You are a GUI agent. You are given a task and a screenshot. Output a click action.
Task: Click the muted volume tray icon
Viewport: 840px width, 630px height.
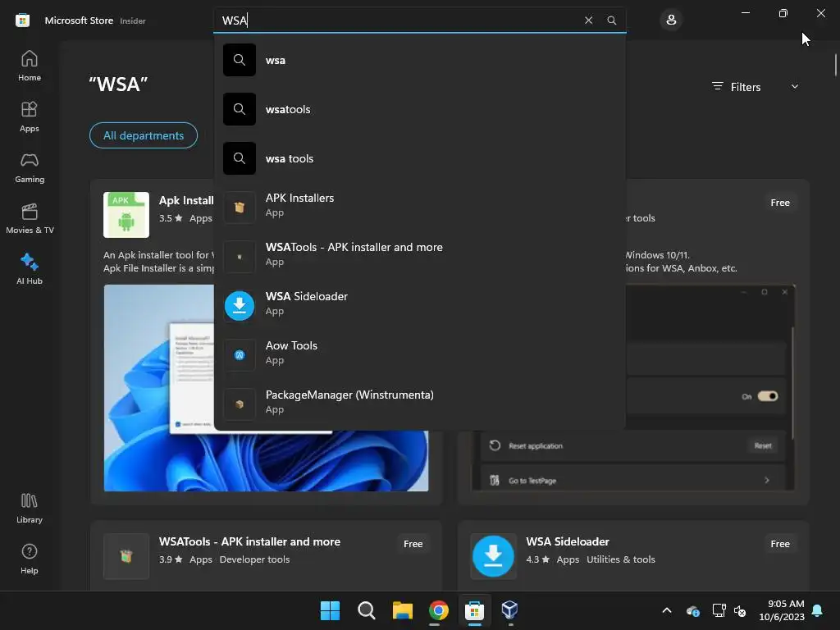coord(740,610)
